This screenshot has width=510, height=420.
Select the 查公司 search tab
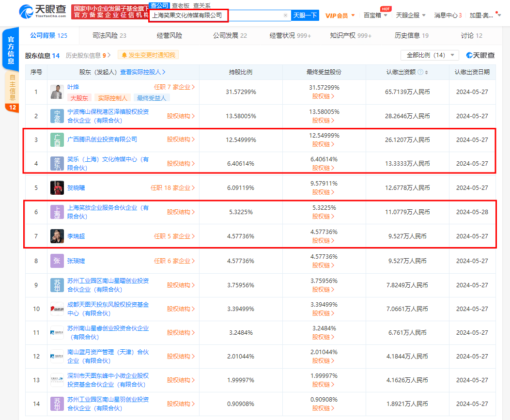159,5
